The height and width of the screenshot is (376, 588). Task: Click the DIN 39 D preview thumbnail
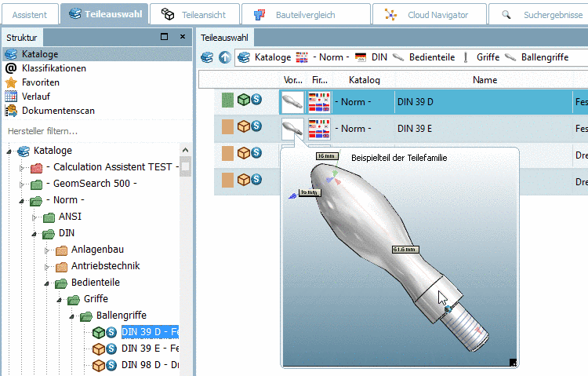[x=292, y=102]
